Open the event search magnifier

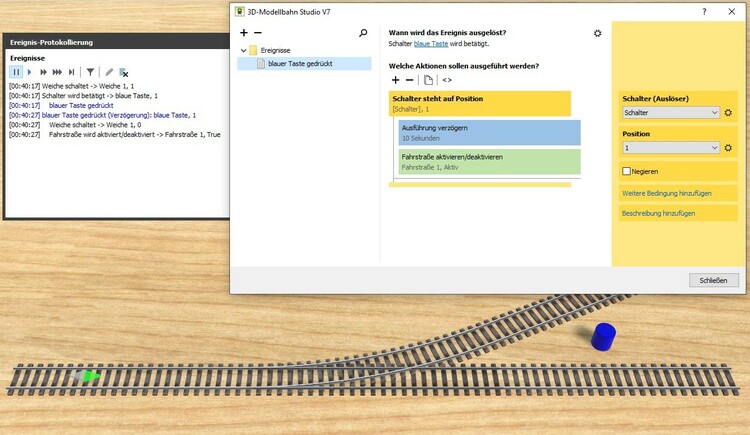pyautogui.click(x=363, y=33)
